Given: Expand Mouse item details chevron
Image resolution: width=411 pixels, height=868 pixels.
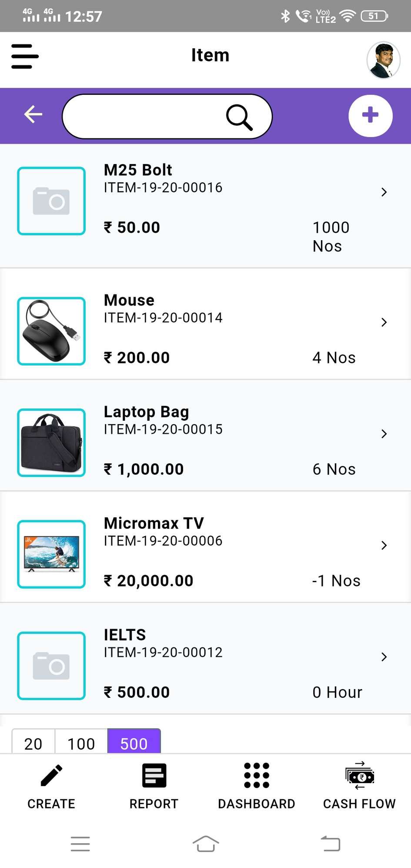Looking at the screenshot, I should [384, 322].
